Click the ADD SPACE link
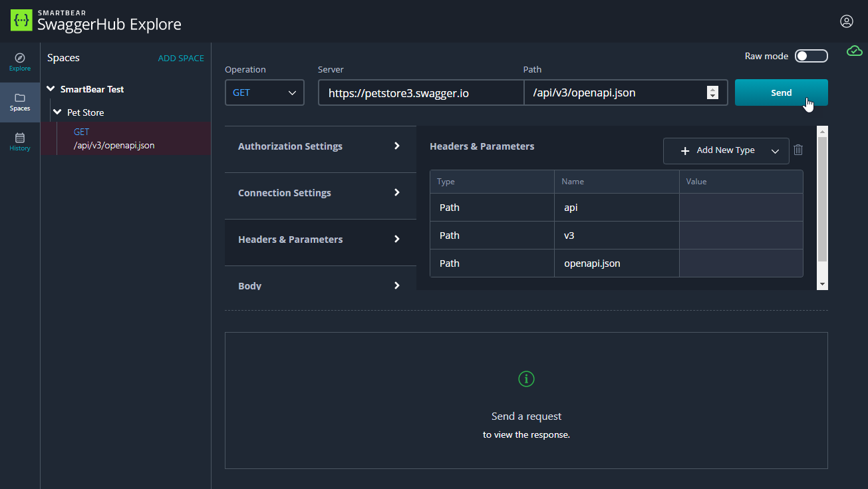 pyautogui.click(x=181, y=58)
